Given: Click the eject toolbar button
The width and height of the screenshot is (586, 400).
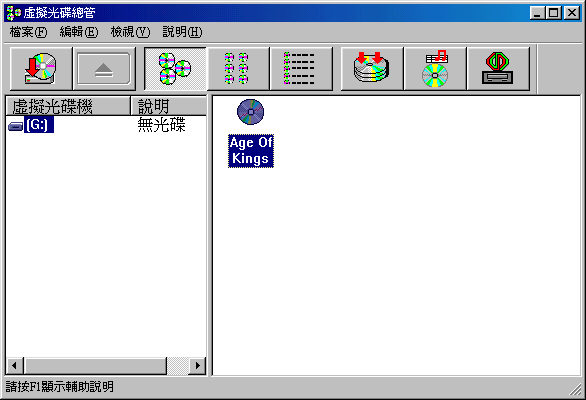Looking at the screenshot, I should click(x=104, y=69).
